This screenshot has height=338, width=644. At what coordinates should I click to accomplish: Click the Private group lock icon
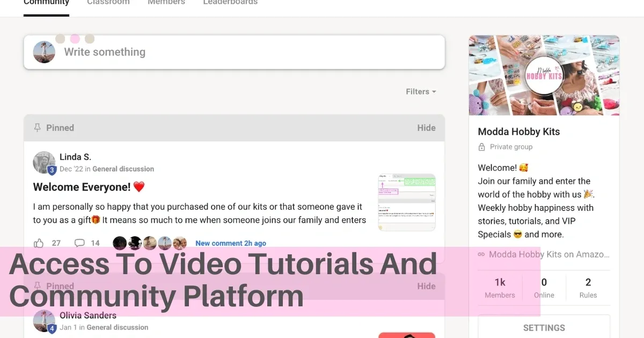pyautogui.click(x=481, y=147)
